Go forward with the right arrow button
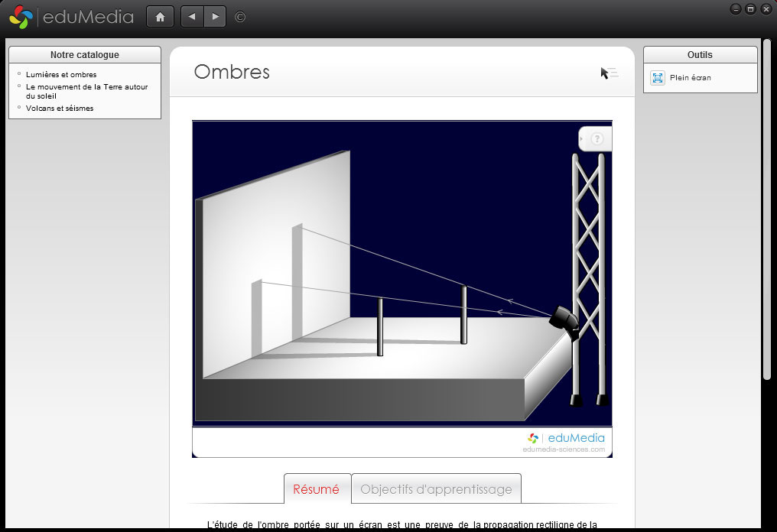Image resolution: width=777 pixels, height=532 pixels. click(x=215, y=17)
